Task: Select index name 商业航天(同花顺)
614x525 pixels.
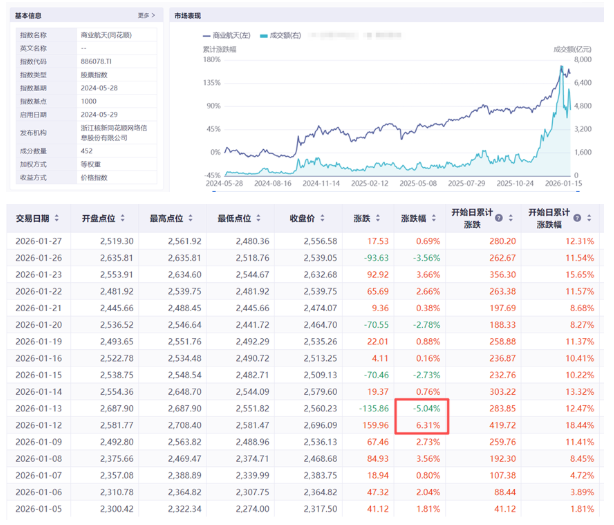Action: point(106,35)
